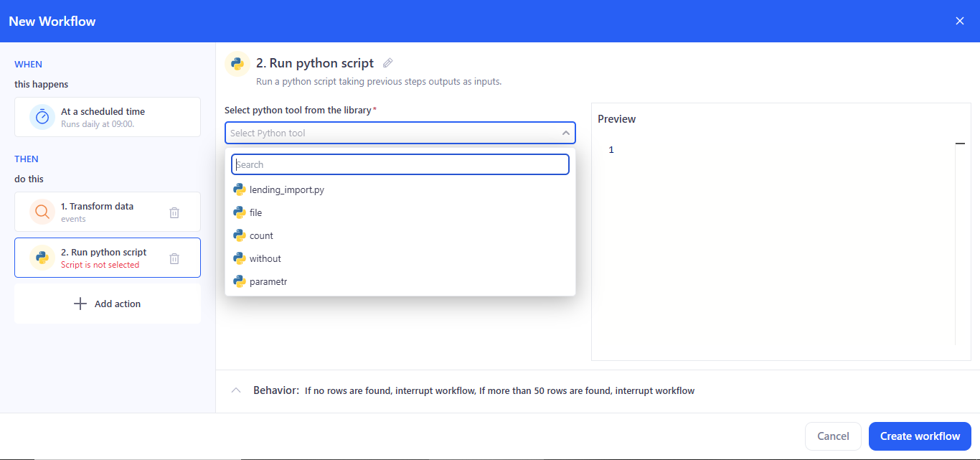Click the Transform data magnifier icon
Screen dimensions: 980x460
click(42, 212)
